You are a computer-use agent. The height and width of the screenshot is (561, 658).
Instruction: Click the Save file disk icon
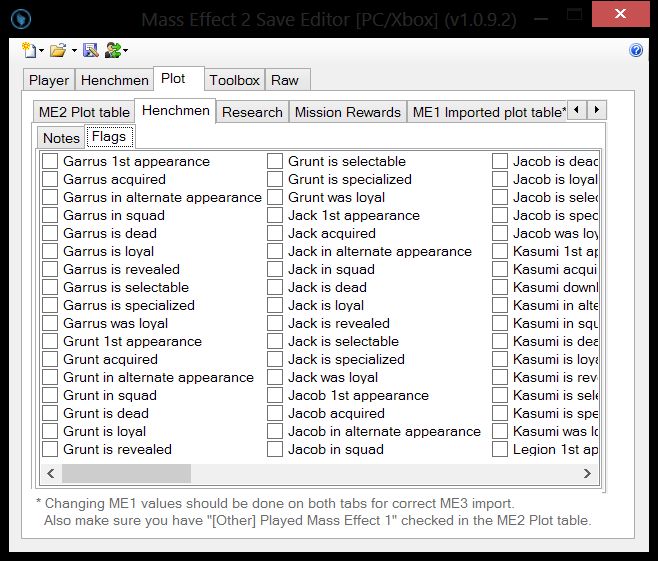(x=91, y=50)
